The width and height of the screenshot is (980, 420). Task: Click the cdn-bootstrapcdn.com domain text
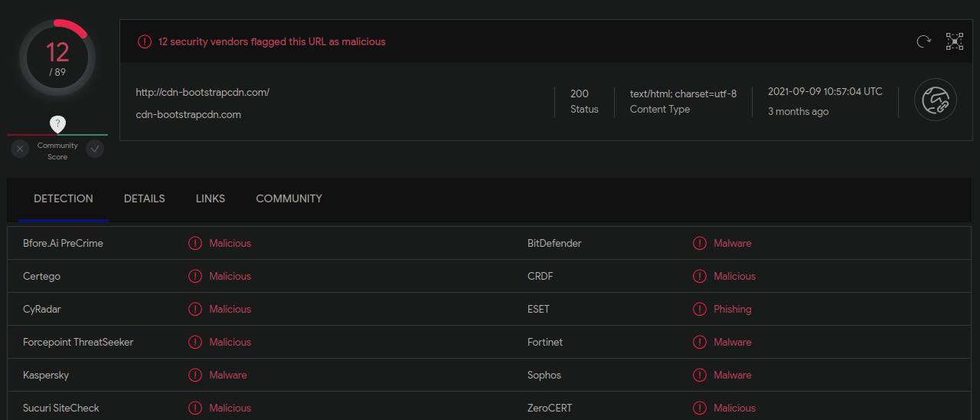pos(188,115)
